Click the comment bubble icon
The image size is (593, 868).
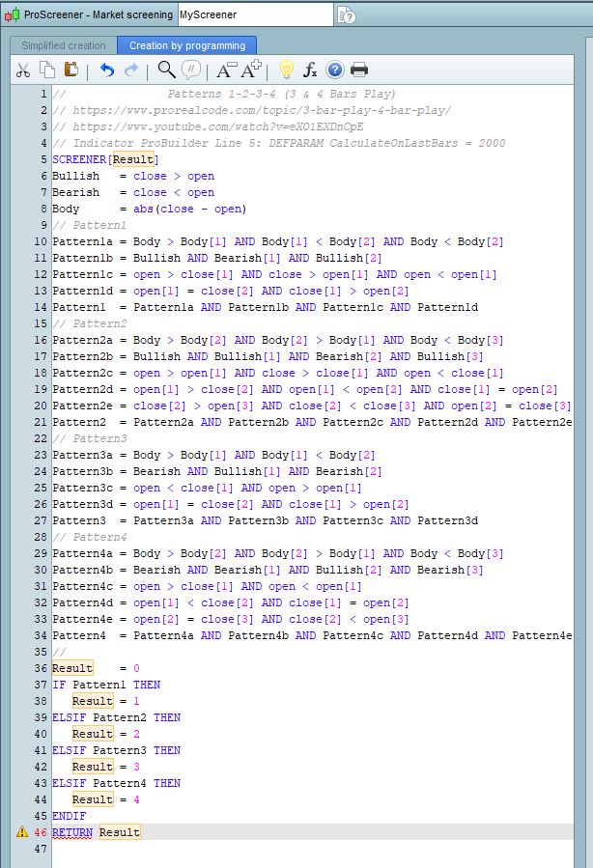(x=191, y=70)
